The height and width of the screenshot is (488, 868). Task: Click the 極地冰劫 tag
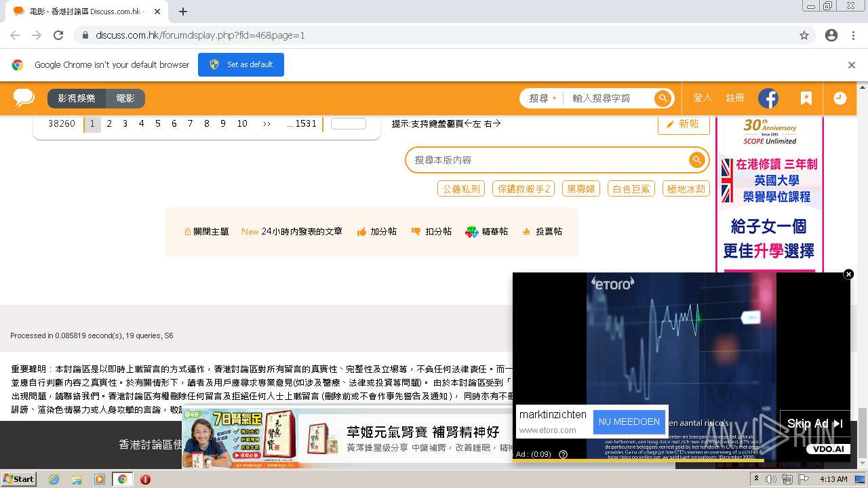(686, 189)
